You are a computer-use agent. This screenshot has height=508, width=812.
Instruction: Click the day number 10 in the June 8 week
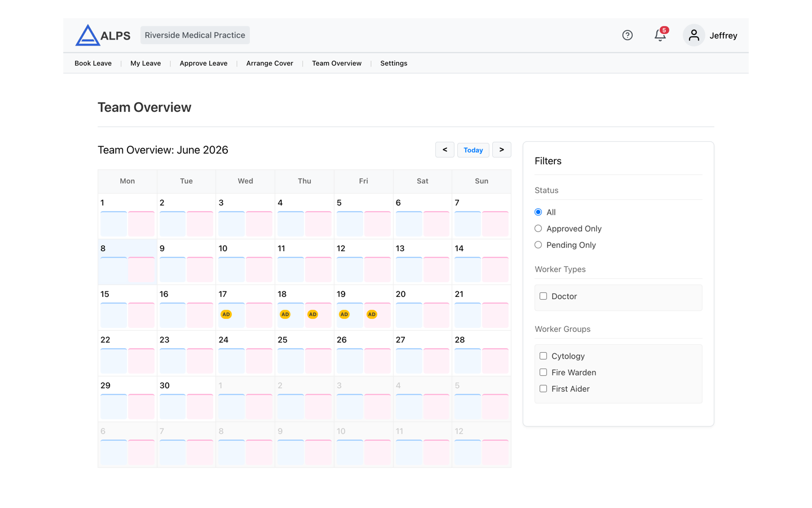(223, 248)
